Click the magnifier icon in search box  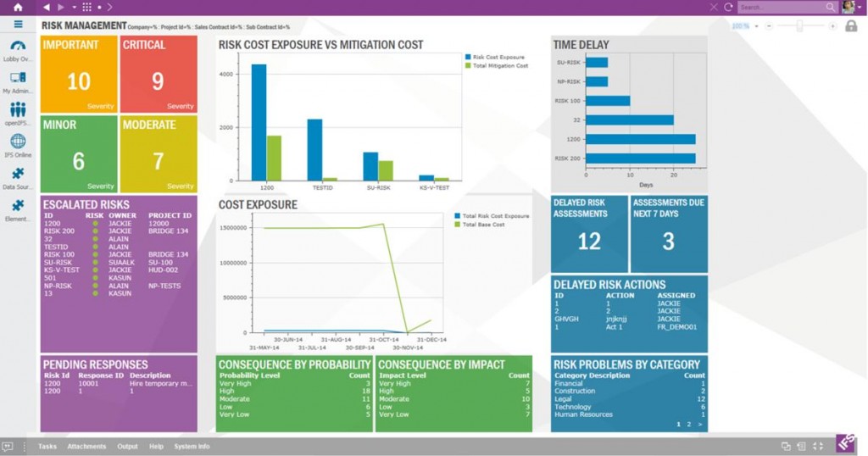(831, 7)
